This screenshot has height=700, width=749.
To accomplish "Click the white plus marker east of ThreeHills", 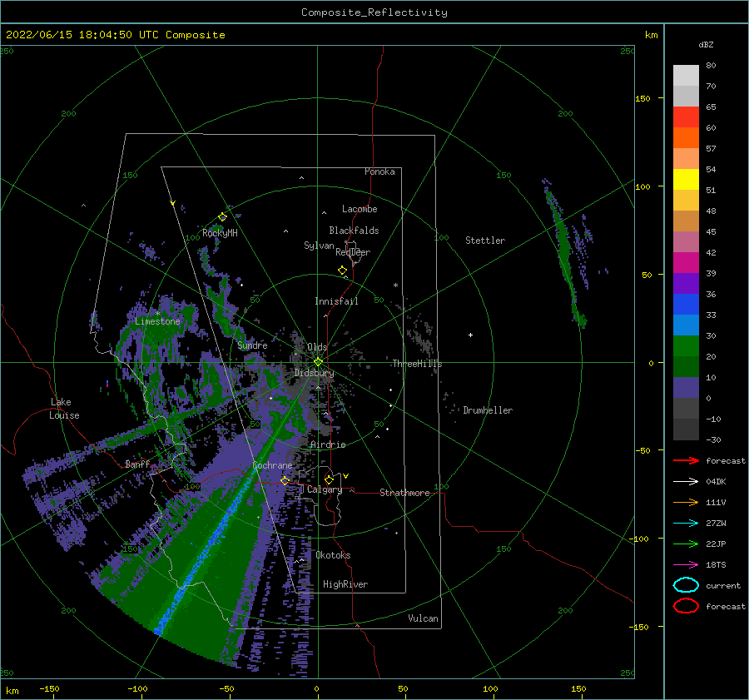I will point(470,335).
